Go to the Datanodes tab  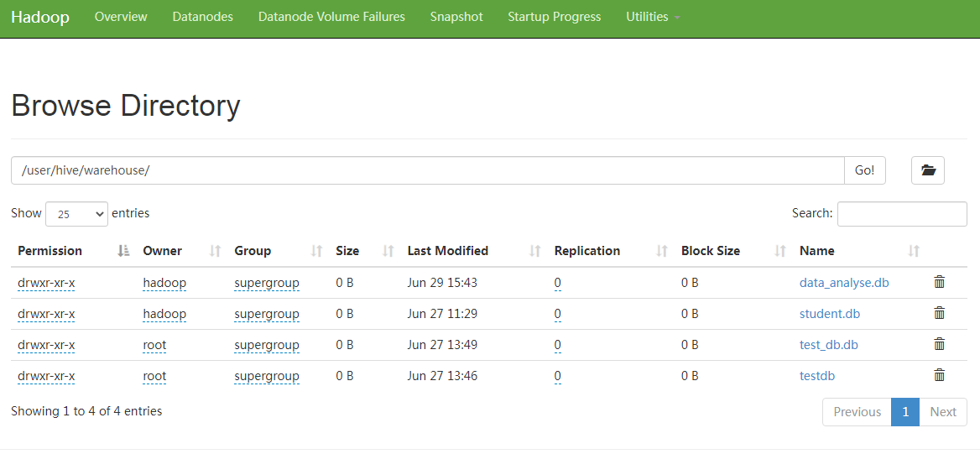(202, 17)
